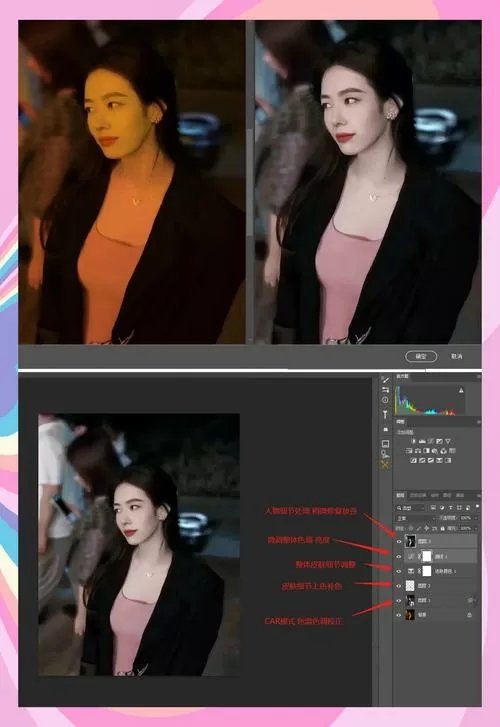
Task: Select the 调整 adjustments panel tab
Action: click(x=400, y=421)
